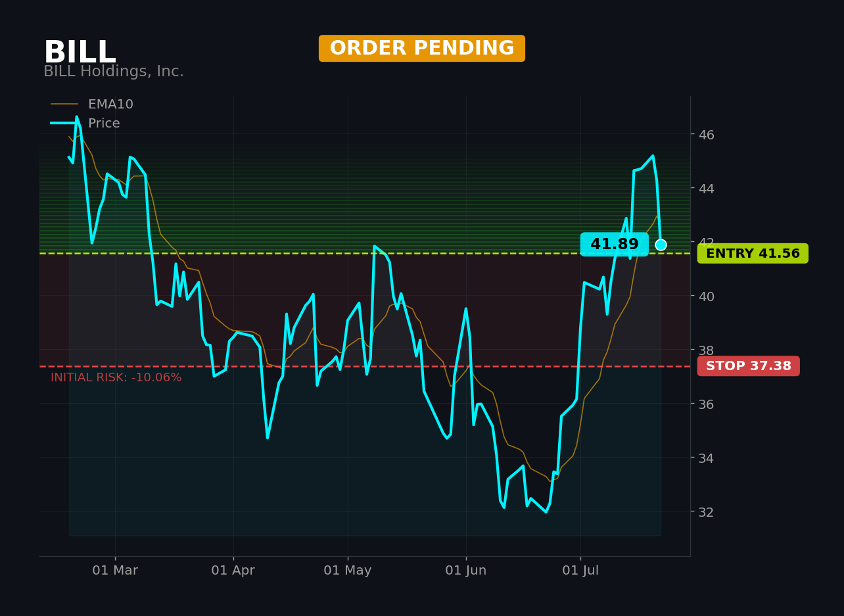
Task: Click the INITIAL RISK: -10.06% label
Action: click(x=116, y=378)
